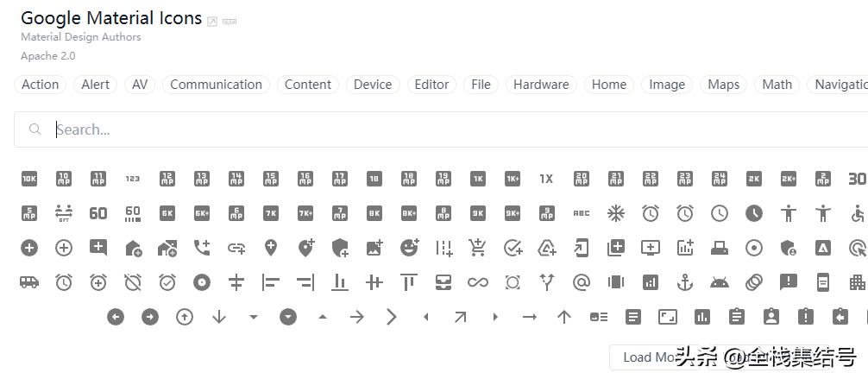Filter icons by Maps category

(724, 85)
